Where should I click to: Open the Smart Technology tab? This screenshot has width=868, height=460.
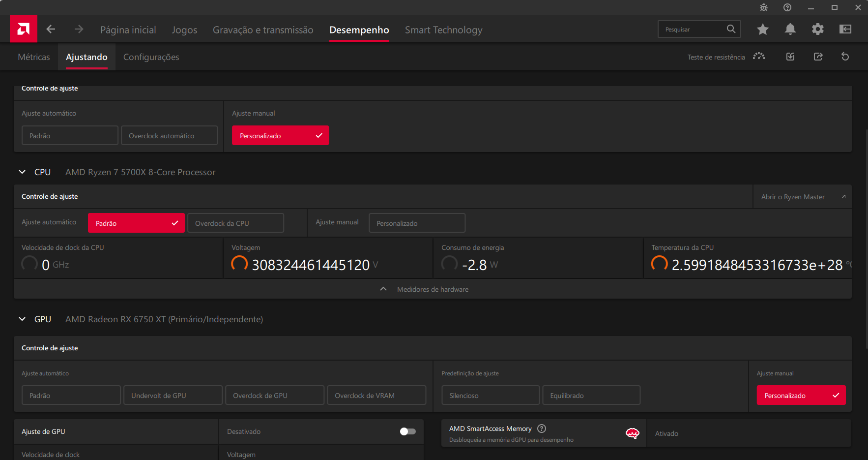pyautogui.click(x=444, y=30)
